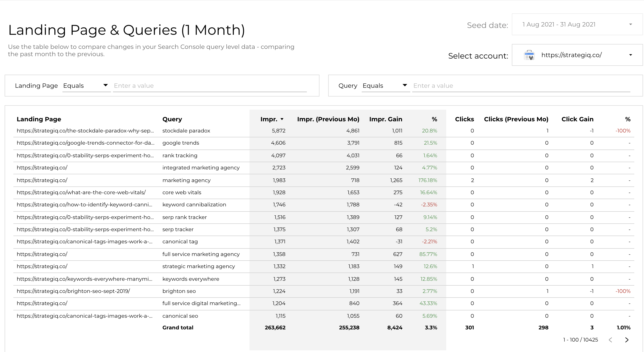The height and width of the screenshot is (352, 644).
Task: Click the 43.33% impression gain value
Action: coord(428,303)
